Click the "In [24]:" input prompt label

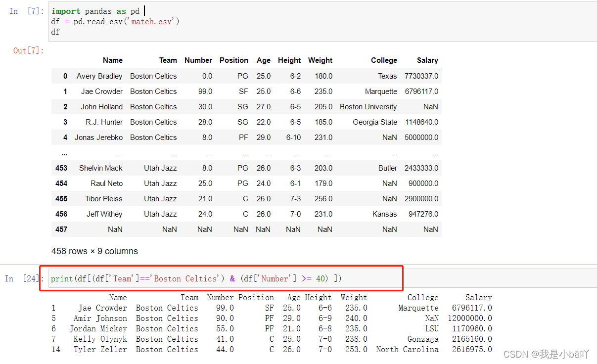(24, 278)
